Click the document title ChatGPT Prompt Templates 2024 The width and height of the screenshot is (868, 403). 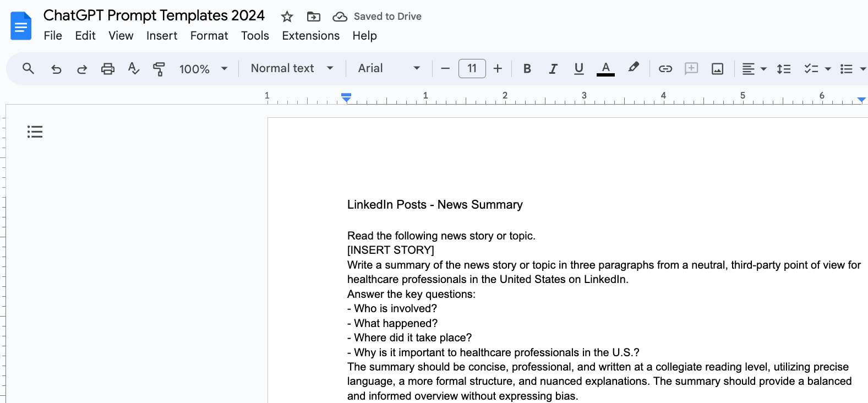click(154, 15)
